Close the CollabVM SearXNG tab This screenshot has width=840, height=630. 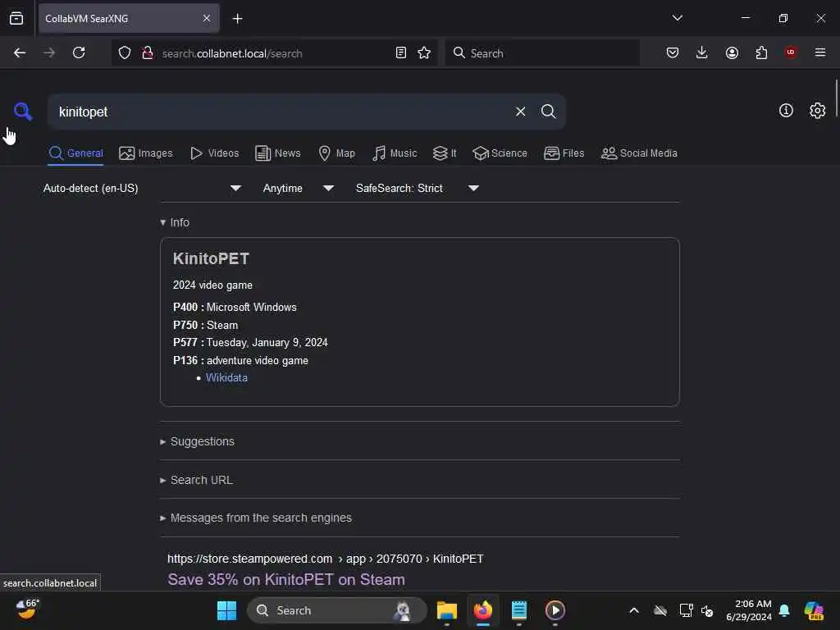point(207,18)
